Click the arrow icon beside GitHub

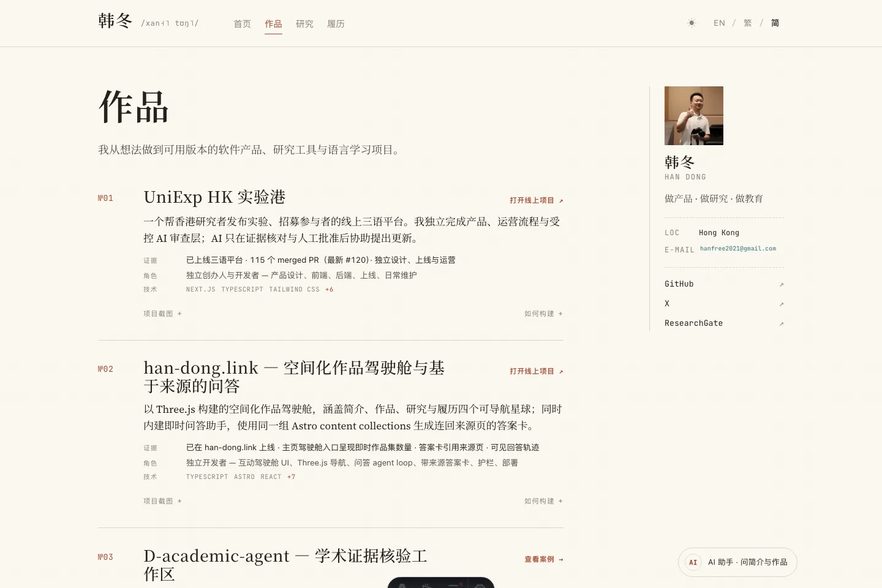(x=781, y=285)
